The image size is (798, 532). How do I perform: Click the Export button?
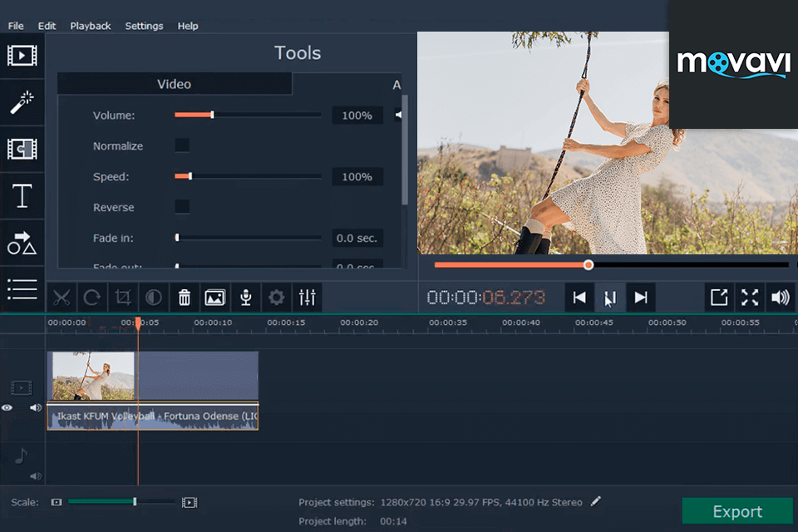[736, 510]
